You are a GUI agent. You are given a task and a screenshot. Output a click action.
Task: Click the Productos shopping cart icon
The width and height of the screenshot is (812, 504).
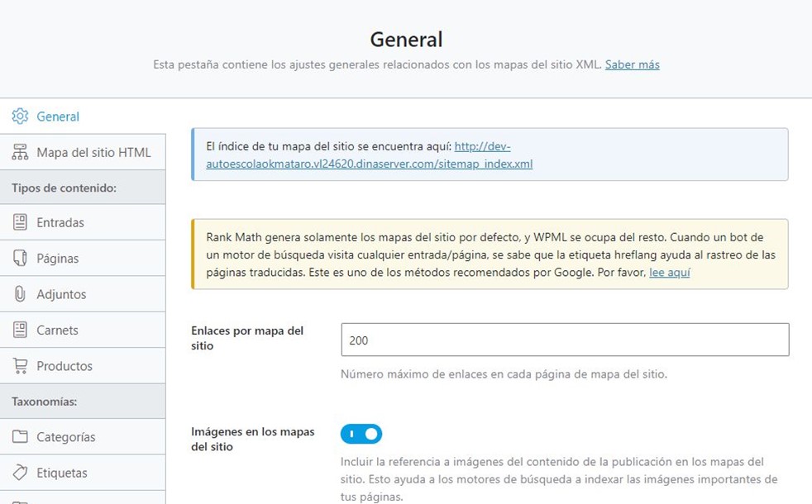[20, 366]
